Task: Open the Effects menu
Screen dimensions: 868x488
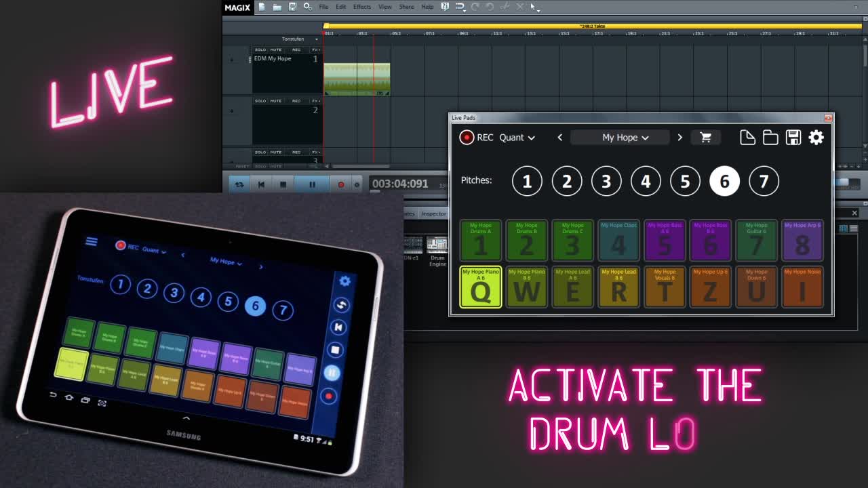Action: 361,7
